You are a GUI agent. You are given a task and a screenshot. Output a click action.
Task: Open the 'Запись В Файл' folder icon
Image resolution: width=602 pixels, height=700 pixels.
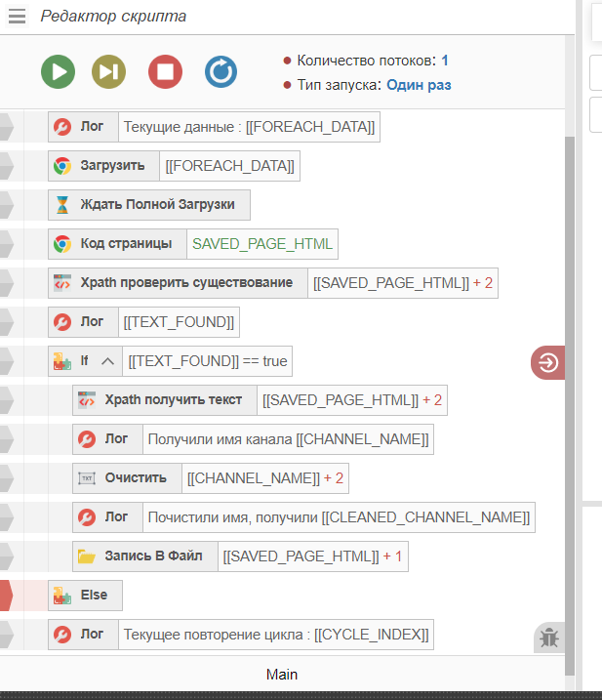[x=86, y=556]
